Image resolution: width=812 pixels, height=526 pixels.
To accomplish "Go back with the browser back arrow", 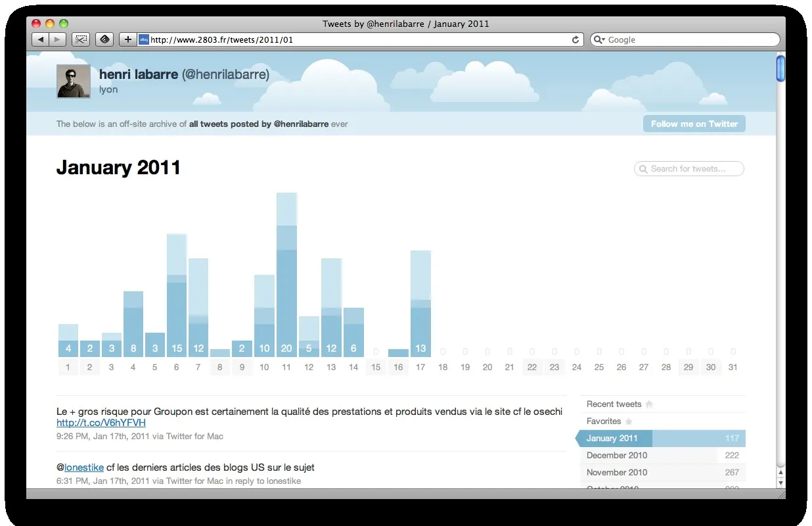I will pos(41,39).
